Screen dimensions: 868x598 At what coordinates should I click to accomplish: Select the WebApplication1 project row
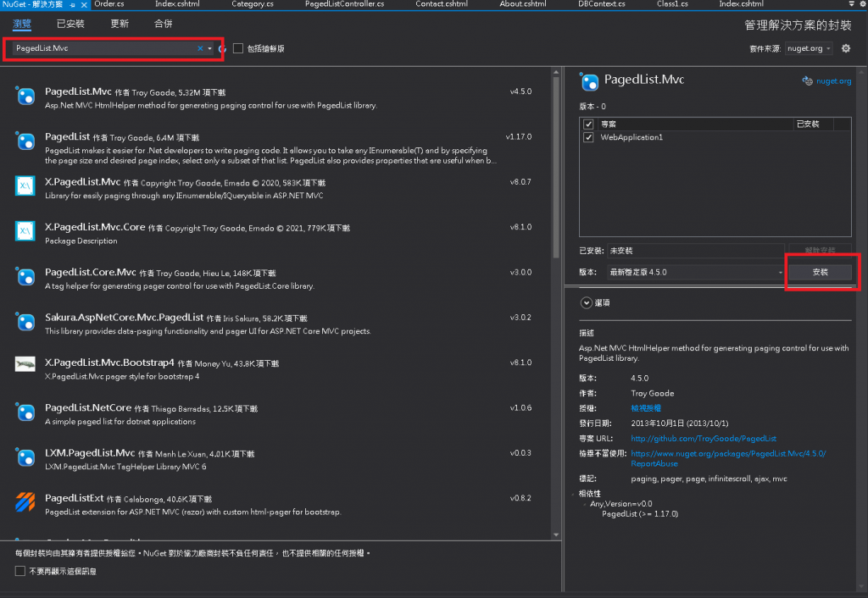pyautogui.click(x=715, y=137)
